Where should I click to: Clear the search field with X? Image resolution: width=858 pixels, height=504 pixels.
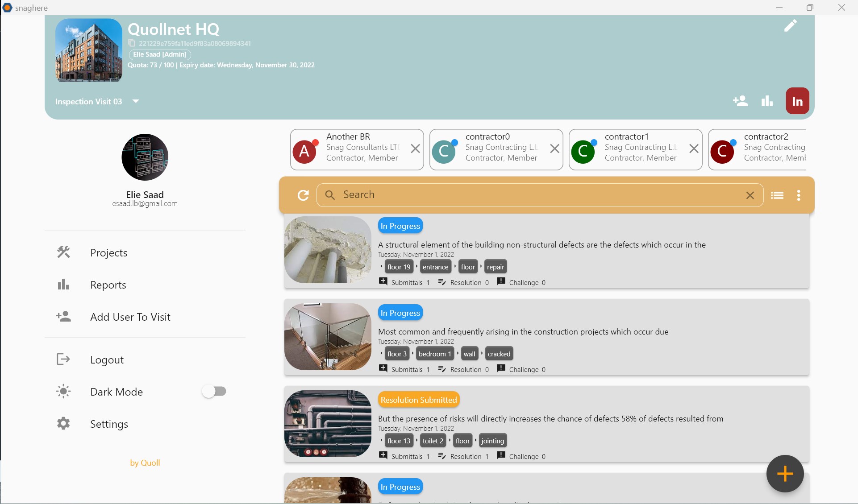click(x=750, y=195)
